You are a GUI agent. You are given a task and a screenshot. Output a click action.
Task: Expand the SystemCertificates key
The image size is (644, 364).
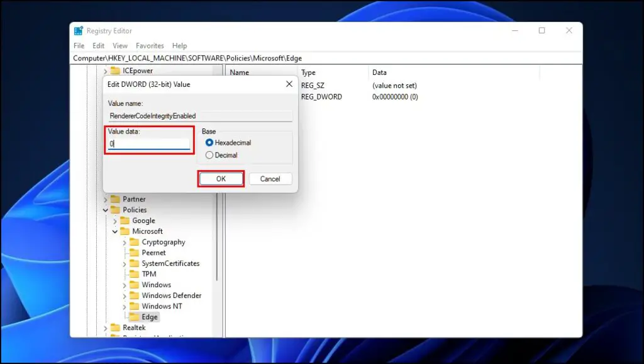(x=125, y=264)
